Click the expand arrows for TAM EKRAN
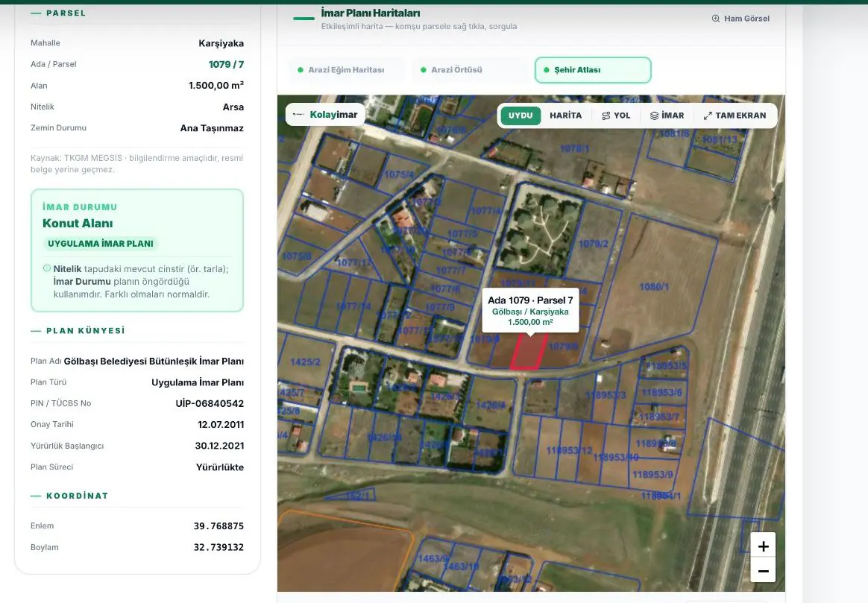The height and width of the screenshot is (603, 868). pos(708,116)
